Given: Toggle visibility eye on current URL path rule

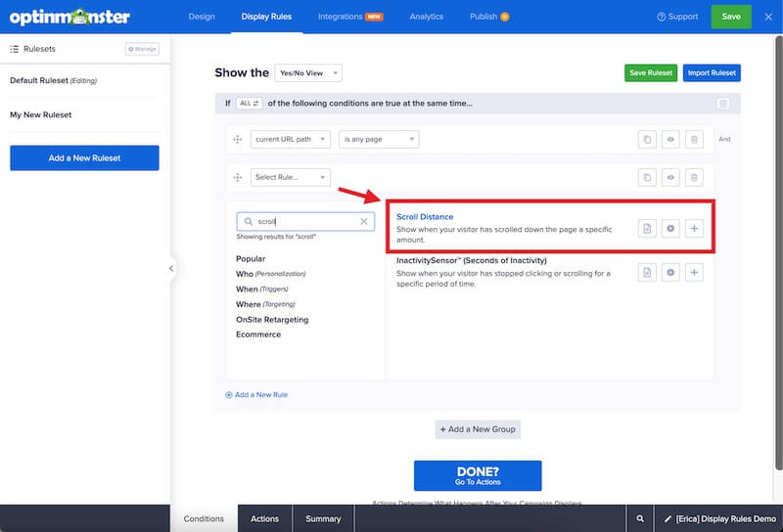Looking at the screenshot, I should pos(670,140).
